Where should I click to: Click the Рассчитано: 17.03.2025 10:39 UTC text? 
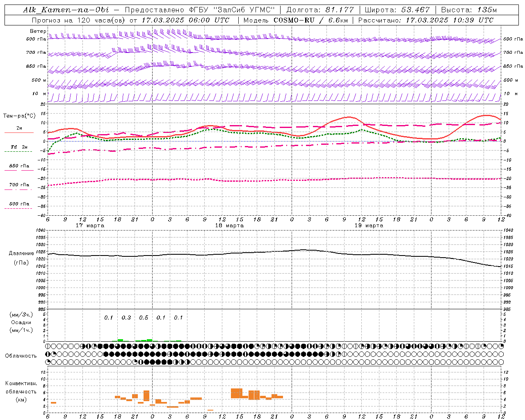pyautogui.click(x=425, y=20)
